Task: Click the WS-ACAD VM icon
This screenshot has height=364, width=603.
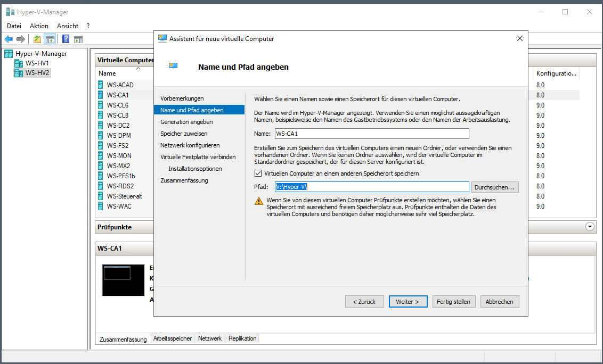Action: click(x=101, y=85)
